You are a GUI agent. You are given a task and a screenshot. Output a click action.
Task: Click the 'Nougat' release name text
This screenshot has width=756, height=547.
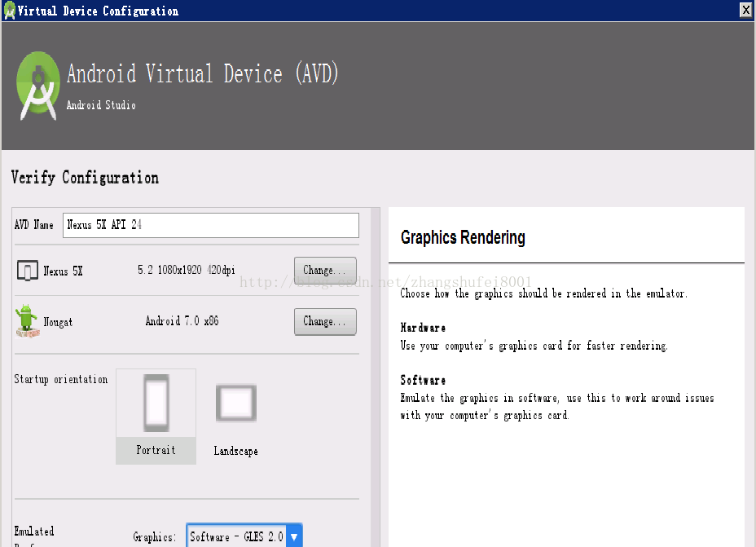coord(58,322)
